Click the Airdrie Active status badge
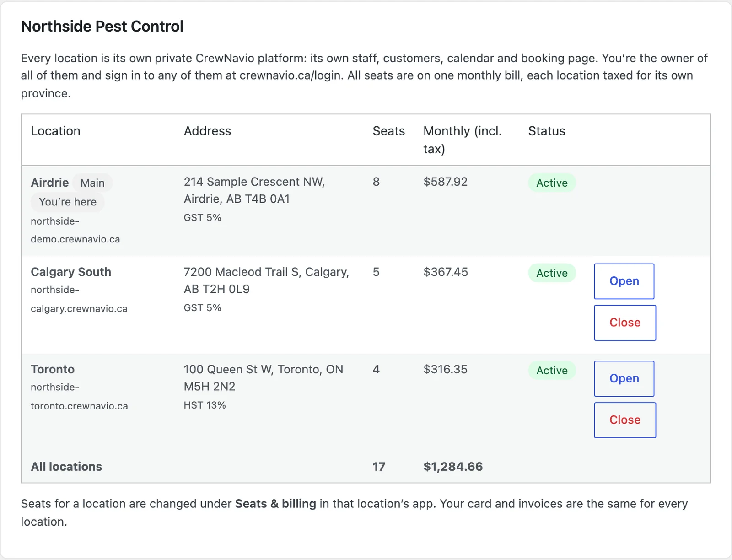 point(552,183)
